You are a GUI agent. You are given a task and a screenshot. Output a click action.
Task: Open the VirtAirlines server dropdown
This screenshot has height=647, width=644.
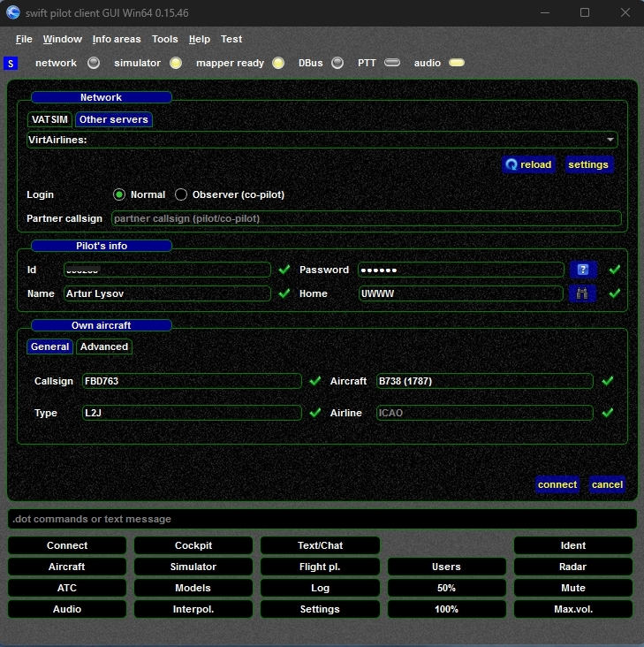tap(322, 140)
